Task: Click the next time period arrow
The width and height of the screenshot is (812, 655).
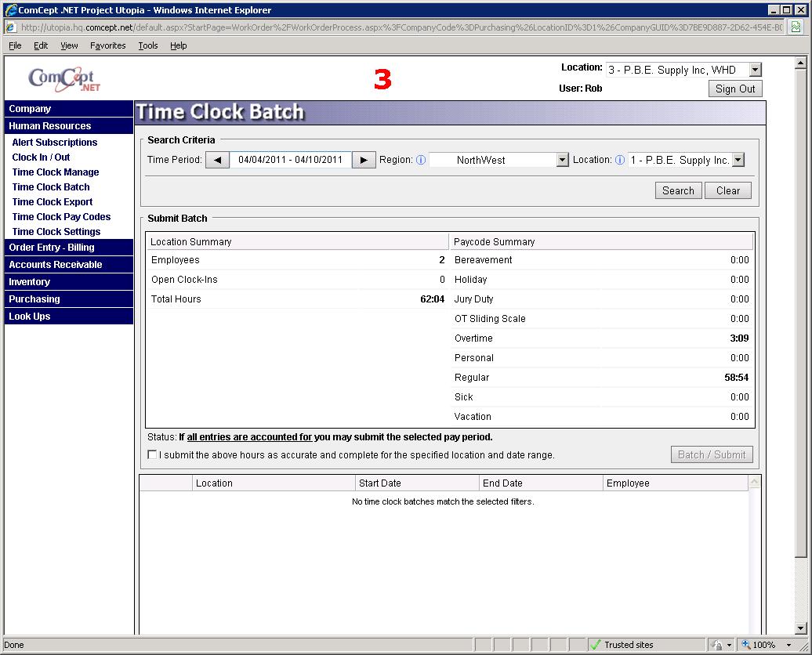Action: click(x=364, y=160)
